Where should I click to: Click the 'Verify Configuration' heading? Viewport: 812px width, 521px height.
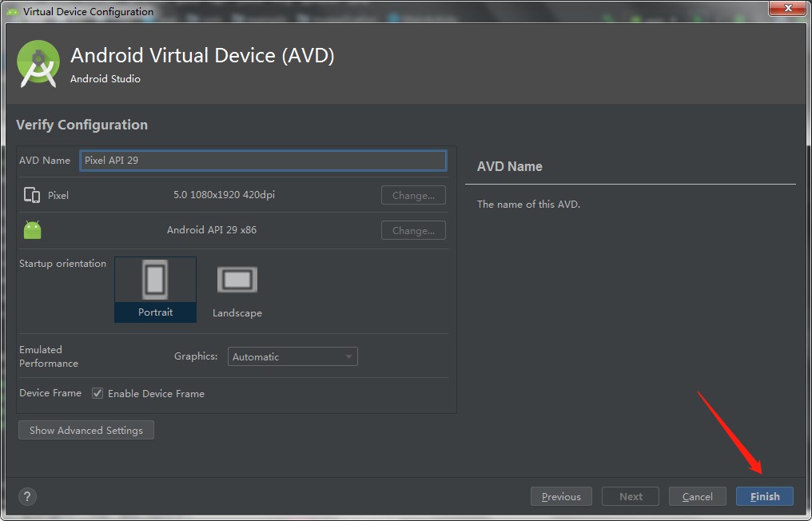click(x=82, y=125)
